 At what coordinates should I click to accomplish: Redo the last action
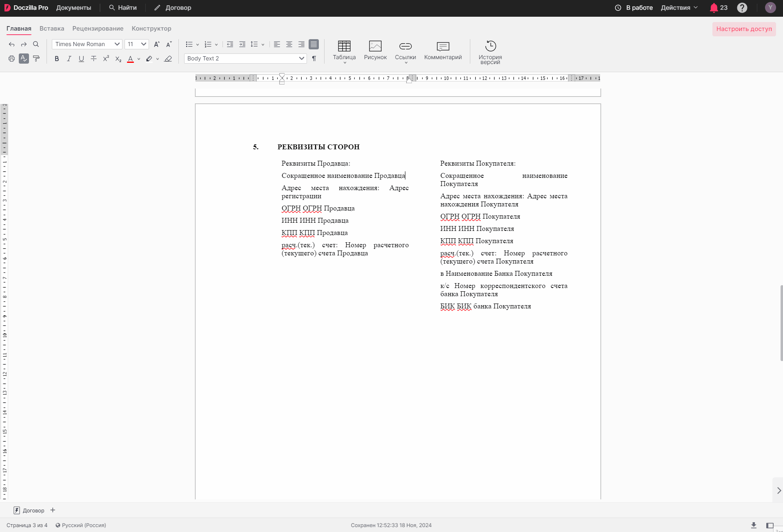(x=24, y=44)
